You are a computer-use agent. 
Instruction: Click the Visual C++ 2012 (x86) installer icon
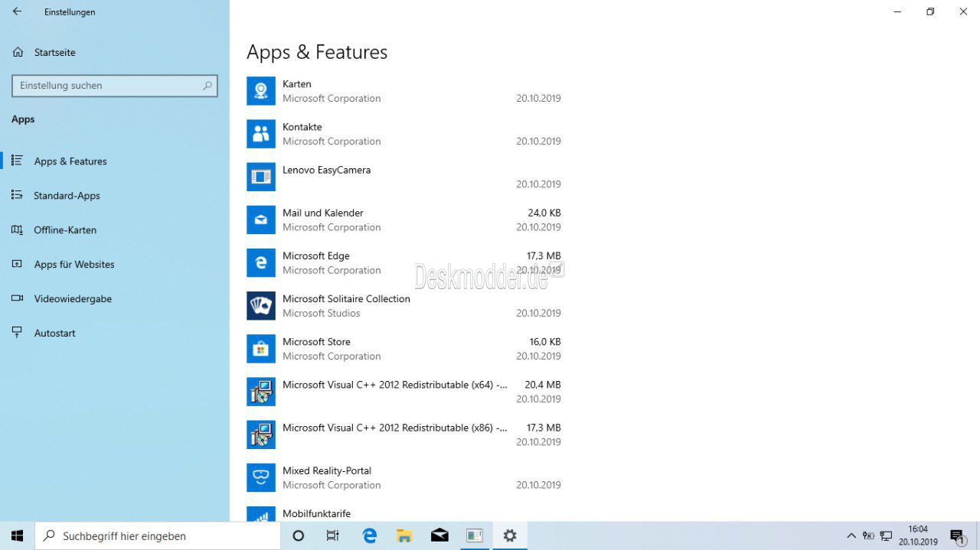tap(261, 434)
